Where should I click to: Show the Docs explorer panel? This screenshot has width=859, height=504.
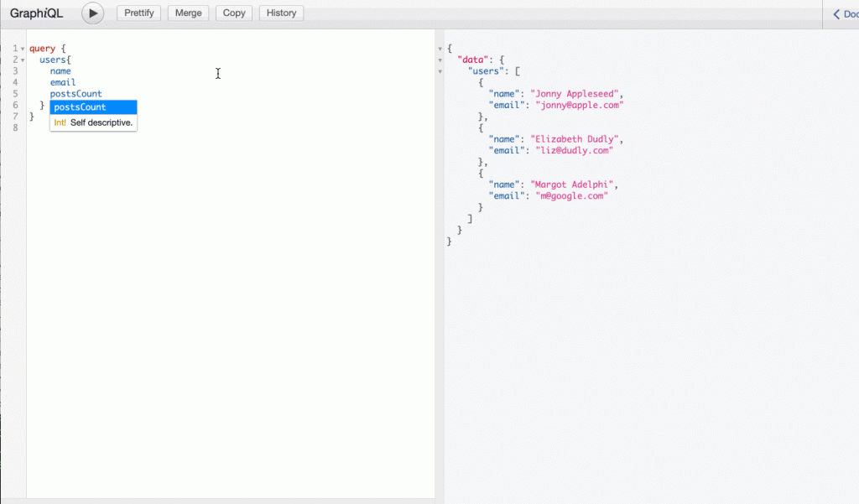pyautogui.click(x=845, y=14)
